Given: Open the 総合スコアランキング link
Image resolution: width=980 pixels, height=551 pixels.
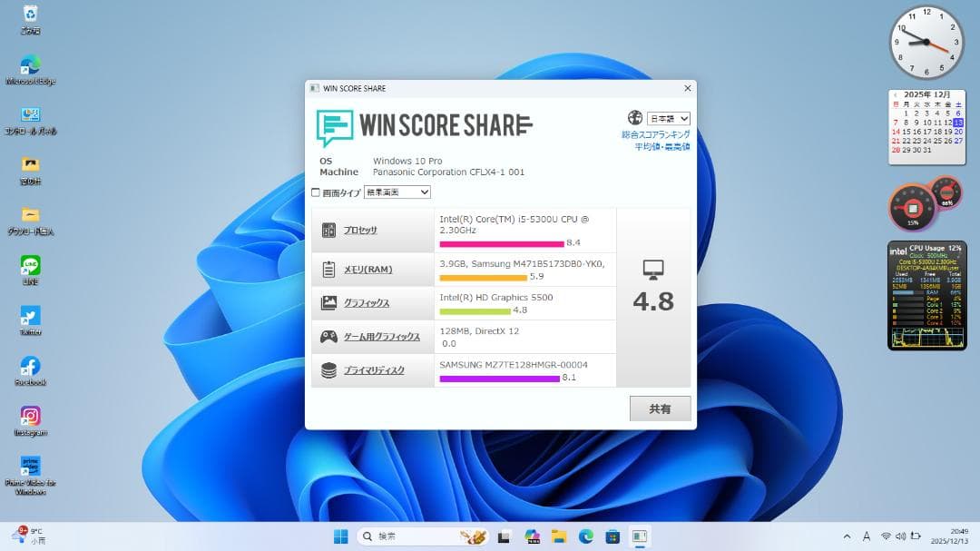Looking at the screenshot, I should (655, 134).
